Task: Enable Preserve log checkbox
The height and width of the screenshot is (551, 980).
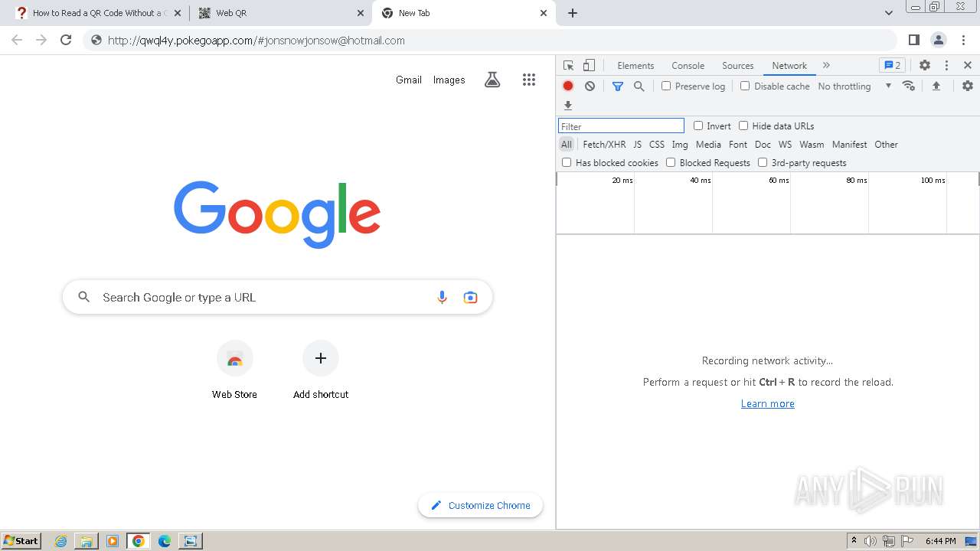Action: pyautogui.click(x=666, y=86)
